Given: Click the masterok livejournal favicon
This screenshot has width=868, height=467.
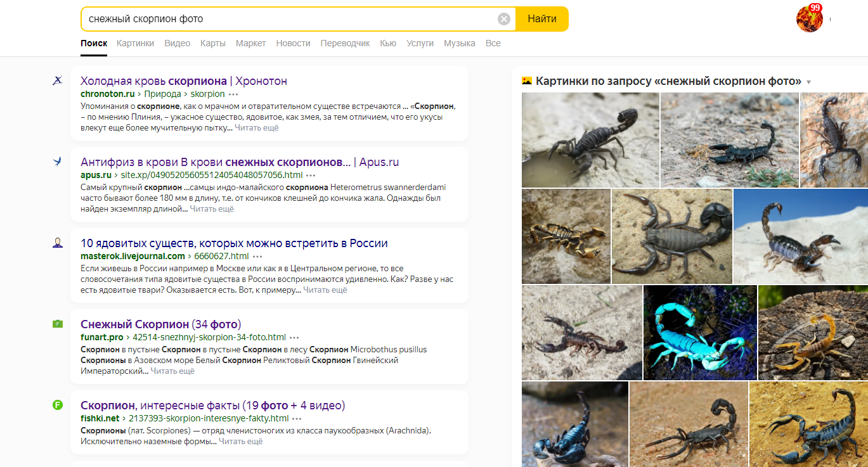Looking at the screenshot, I should coord(58,243).
